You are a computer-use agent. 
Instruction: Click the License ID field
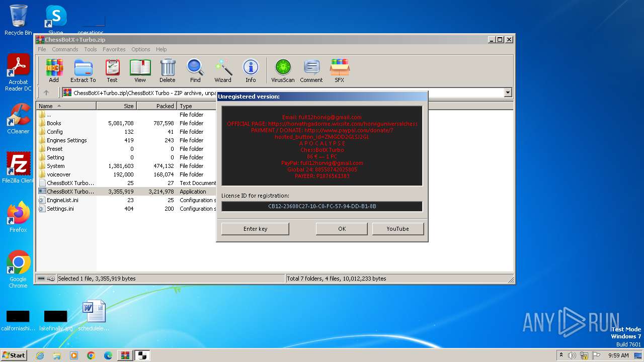[x=322, y=206]
